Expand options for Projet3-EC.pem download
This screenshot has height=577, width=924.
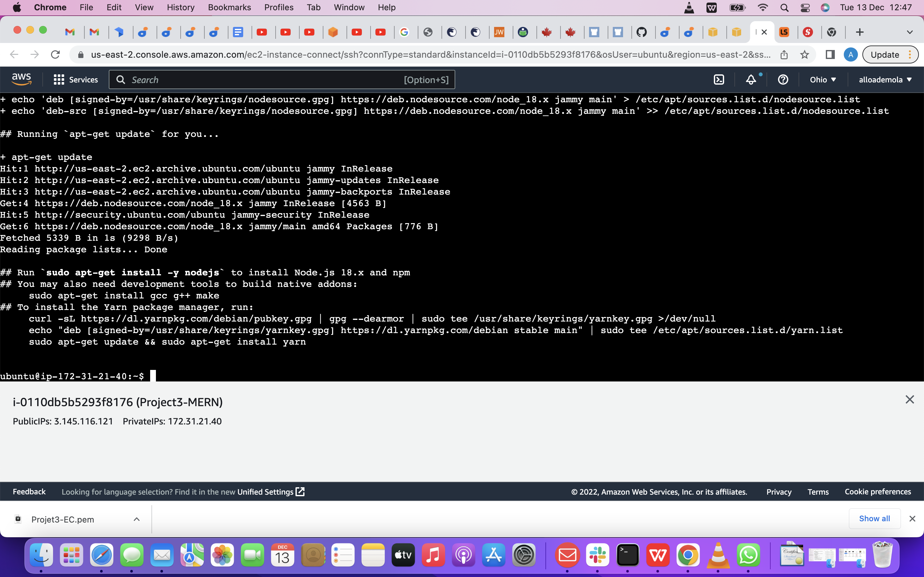137,519
